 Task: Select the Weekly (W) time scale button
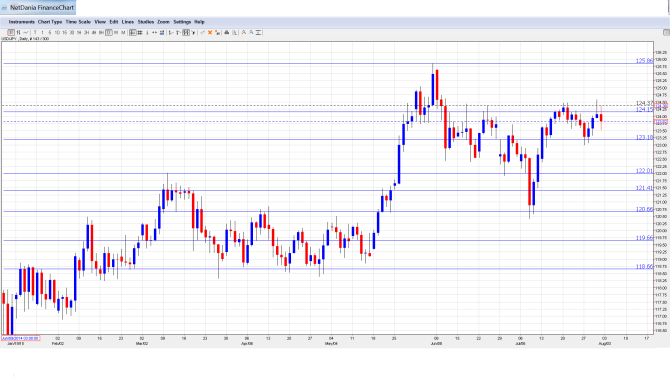pyautogui.click(x=116, y=32)
